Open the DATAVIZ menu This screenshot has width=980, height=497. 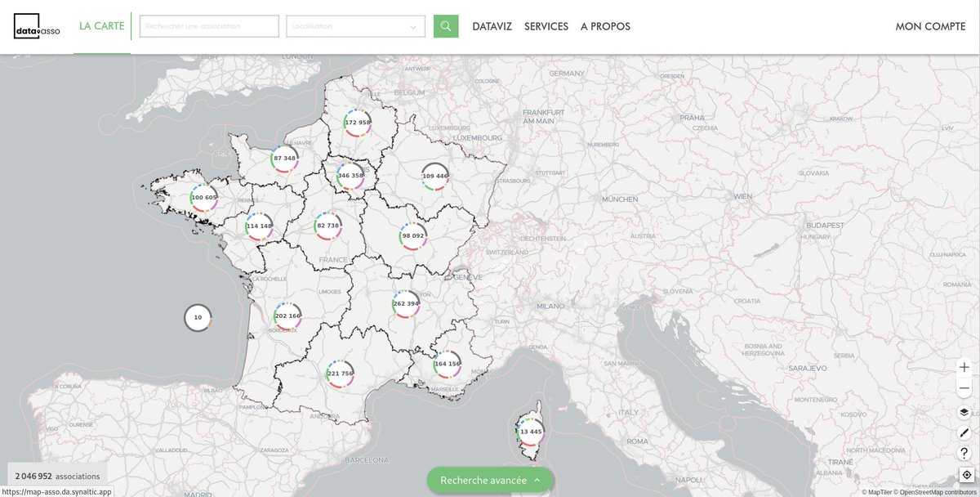click(492, 26)
